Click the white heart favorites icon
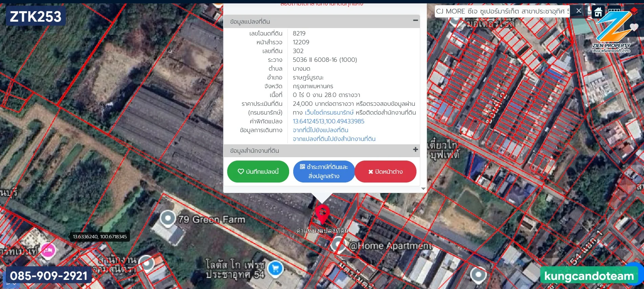Viewport: 644px width, 289px height. (x=634, y=27)
